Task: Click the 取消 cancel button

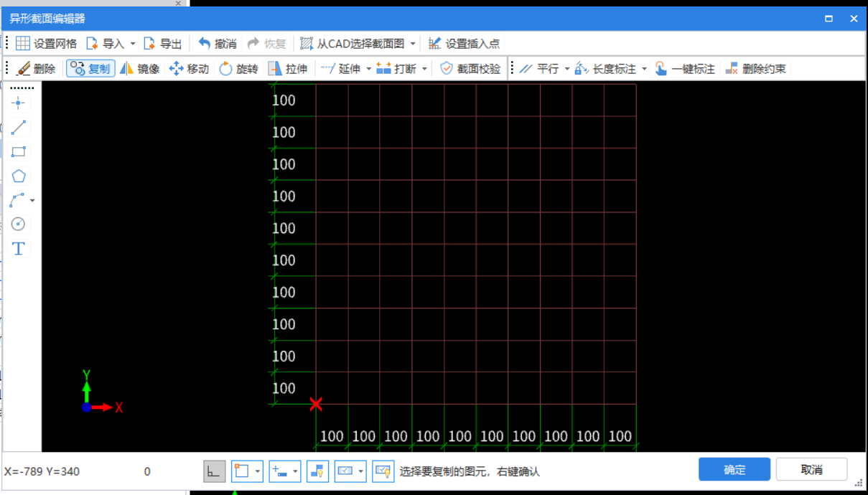Action: [x=811, y=470]
